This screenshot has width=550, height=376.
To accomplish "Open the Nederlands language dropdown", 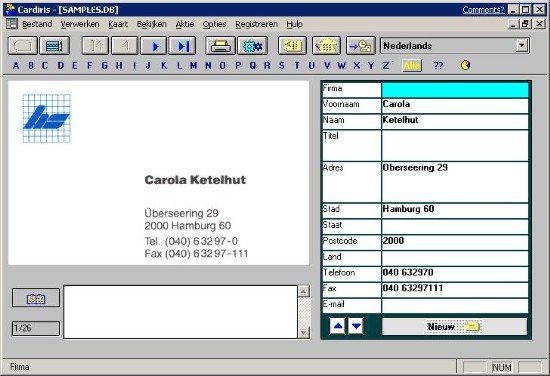I will pyautogui.click(x=522, y=46).
